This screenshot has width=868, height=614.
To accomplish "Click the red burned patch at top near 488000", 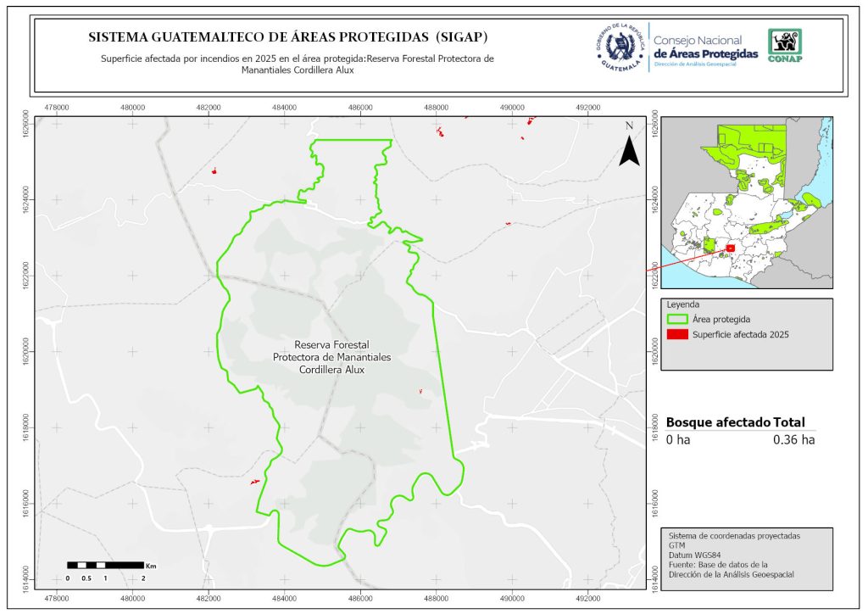I will (x=440, y=131).
